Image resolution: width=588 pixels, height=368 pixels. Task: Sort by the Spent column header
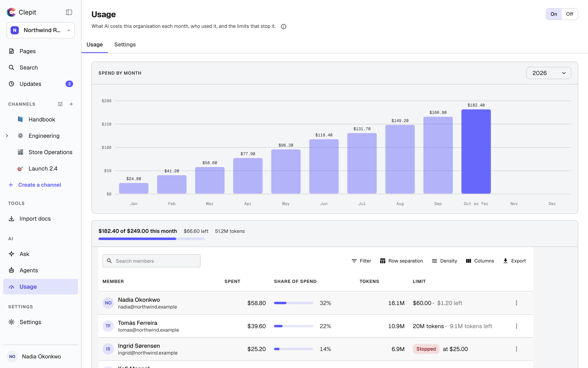coord(232,281)
